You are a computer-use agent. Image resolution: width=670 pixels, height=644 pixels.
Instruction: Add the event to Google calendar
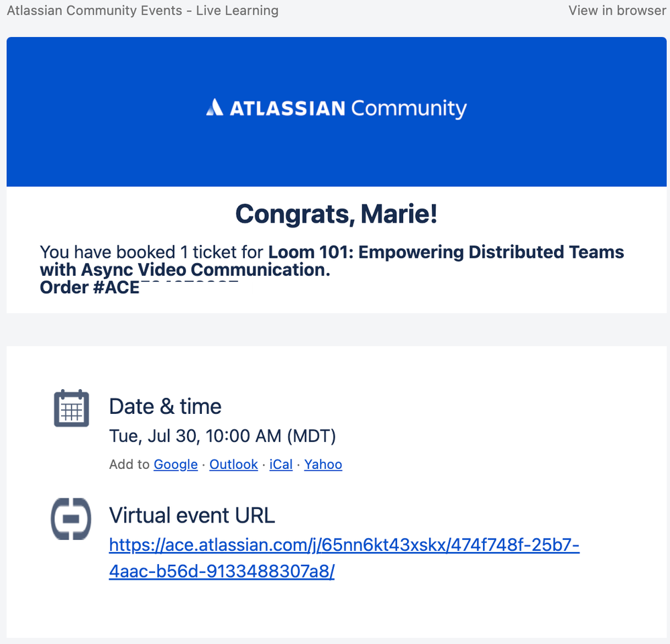pos(175,464)
